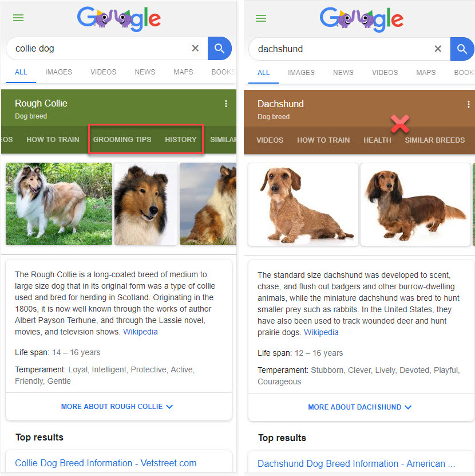The width and height of the screenshot is (475, 476).
Task: View wire-haired dachshund photo thumbnail
Action: click(x=303, y=204)
